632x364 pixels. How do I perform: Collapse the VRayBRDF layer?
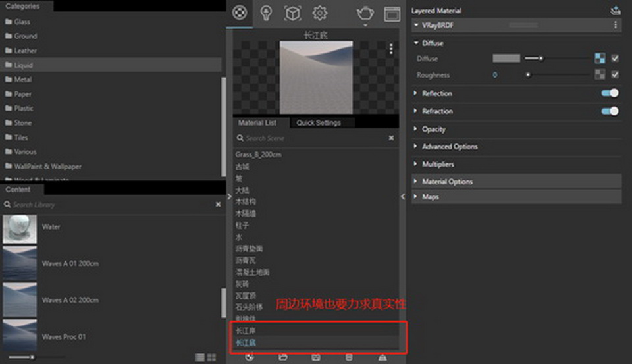pos(415,25)
